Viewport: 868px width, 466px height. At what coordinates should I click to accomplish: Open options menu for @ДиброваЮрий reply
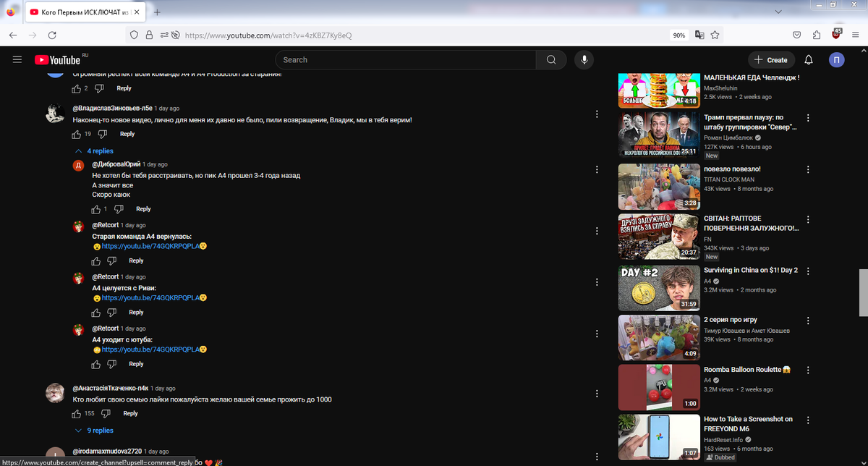[597, 170]
